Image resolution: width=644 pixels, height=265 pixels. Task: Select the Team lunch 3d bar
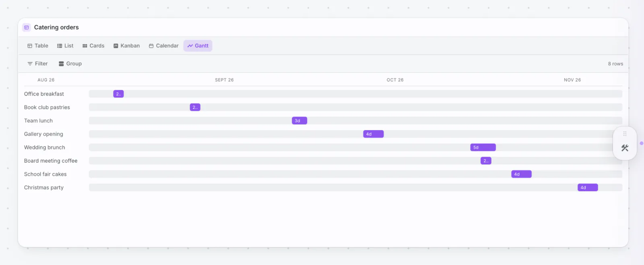coord(299,120)
